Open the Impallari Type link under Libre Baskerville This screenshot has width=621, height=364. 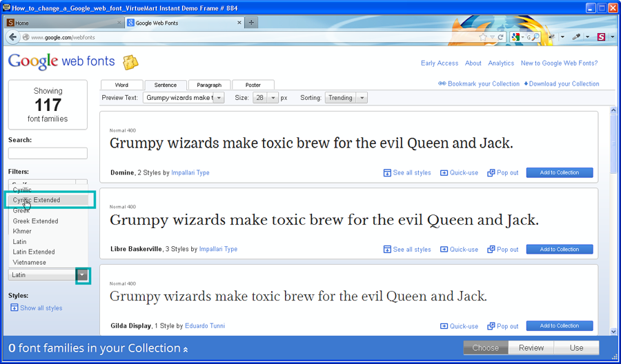218,250
